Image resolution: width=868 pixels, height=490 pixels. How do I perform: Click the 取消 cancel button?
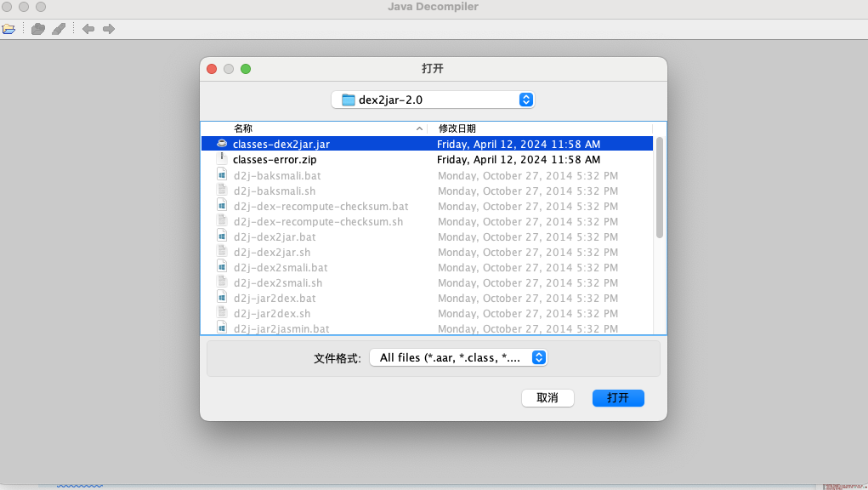547,397
